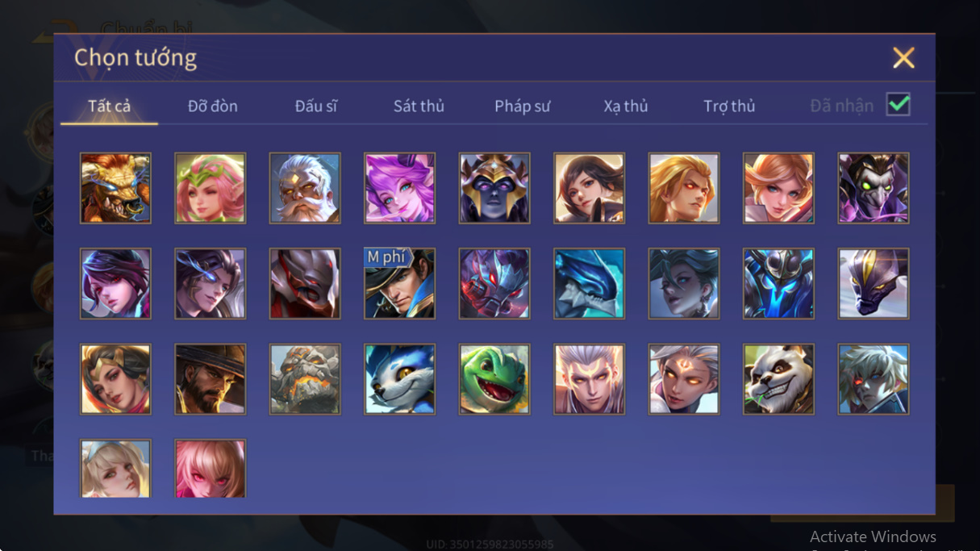Image resolution: width=980 pixels, height=551 pixels.
Task: Select the Đấu sĩ tab
Action: (315, 106)
